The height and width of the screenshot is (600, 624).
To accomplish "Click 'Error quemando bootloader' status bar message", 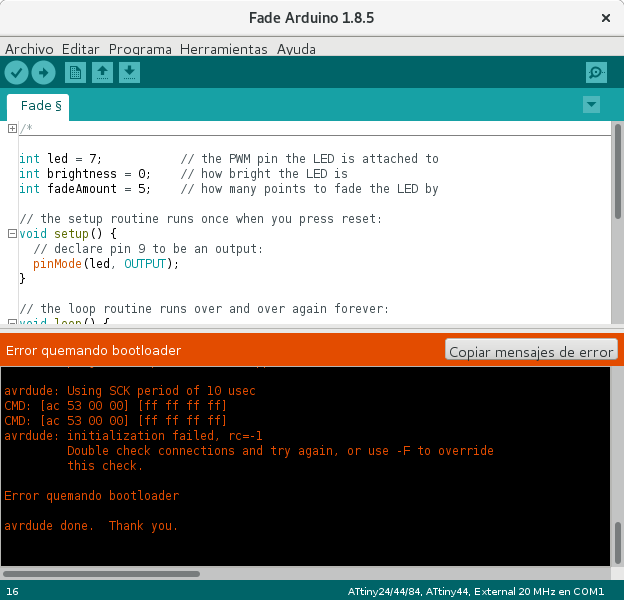I will coord(94,350).
